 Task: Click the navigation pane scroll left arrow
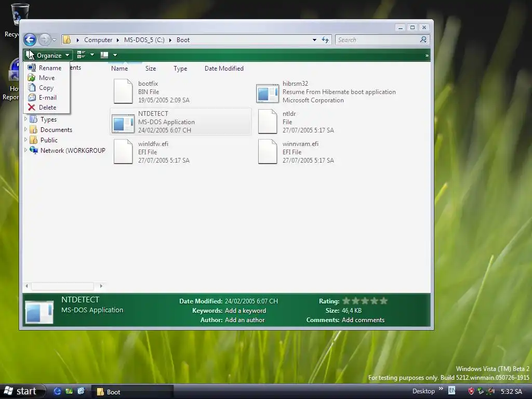(x=26, y=286)
